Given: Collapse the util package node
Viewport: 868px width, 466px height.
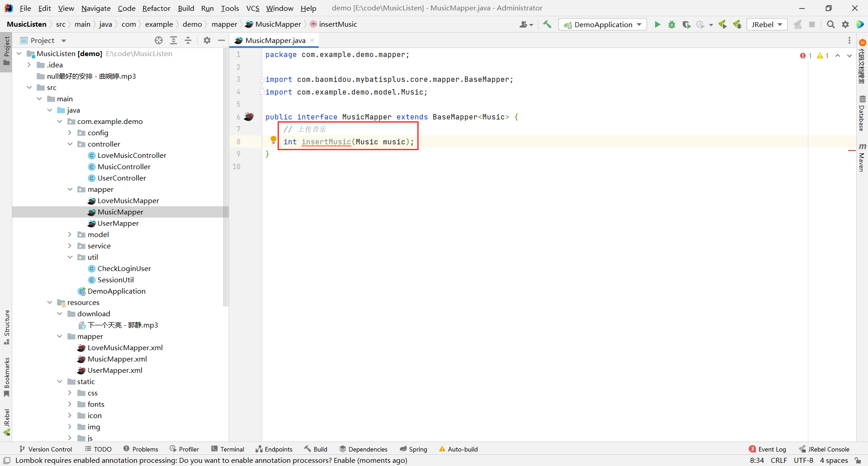Looking at the screenshot, I should (70, 257).
